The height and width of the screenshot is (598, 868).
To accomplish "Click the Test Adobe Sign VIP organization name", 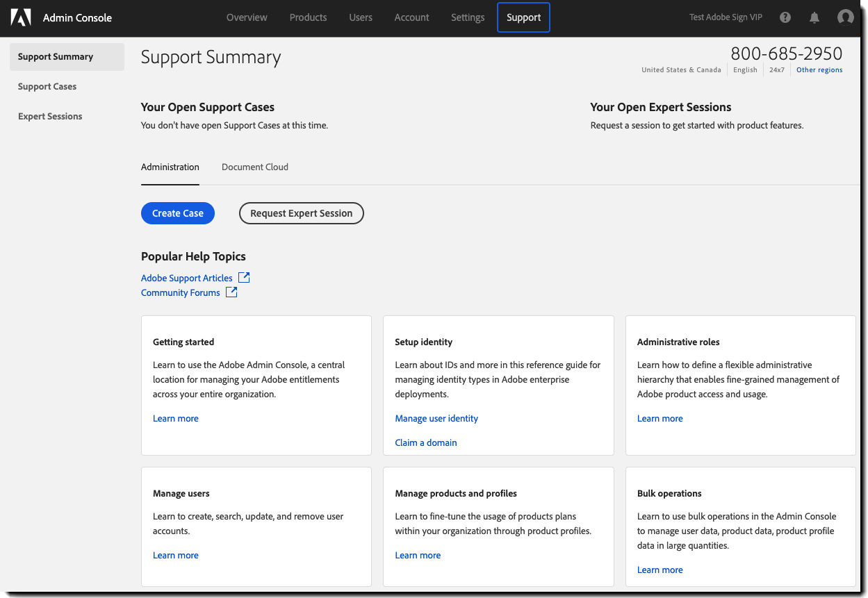I will (726, 17).
